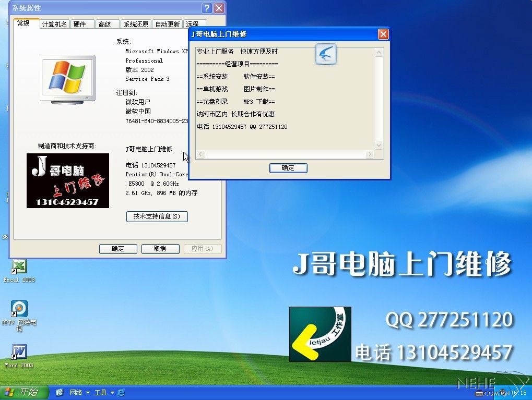The image size is (532, 400).
Task: Click the quick launch icon left of 网络
Action: pyautogui.click(x=60, y=393)
